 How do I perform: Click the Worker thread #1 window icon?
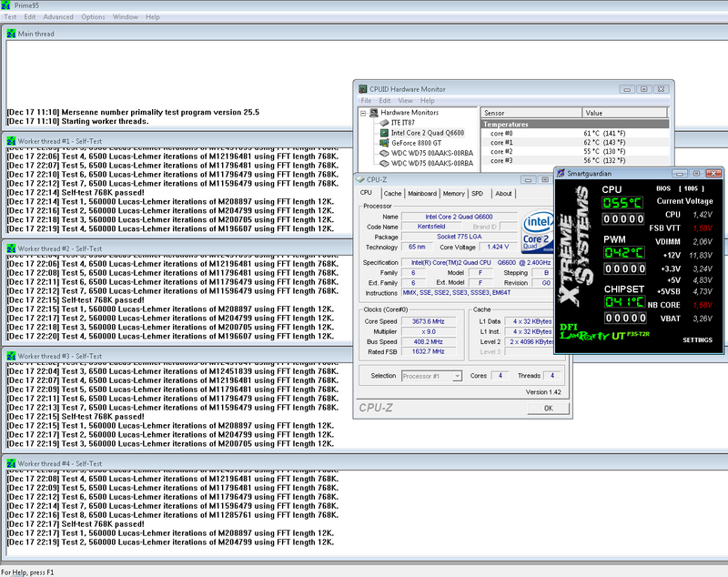click(11, 141)
